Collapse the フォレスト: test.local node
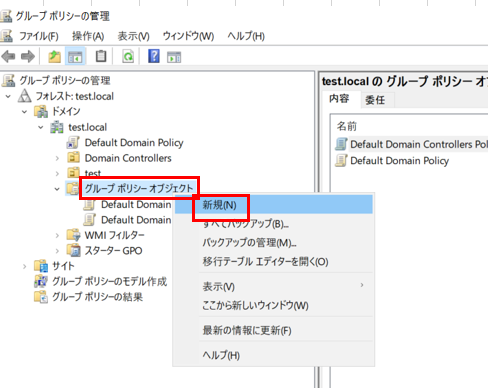This screenshot has width=488, height=388. [8, 96]
